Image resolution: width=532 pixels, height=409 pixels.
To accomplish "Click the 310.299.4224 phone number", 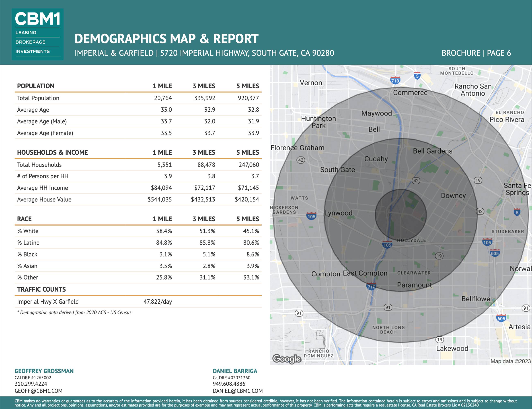I will click(31, 384).
